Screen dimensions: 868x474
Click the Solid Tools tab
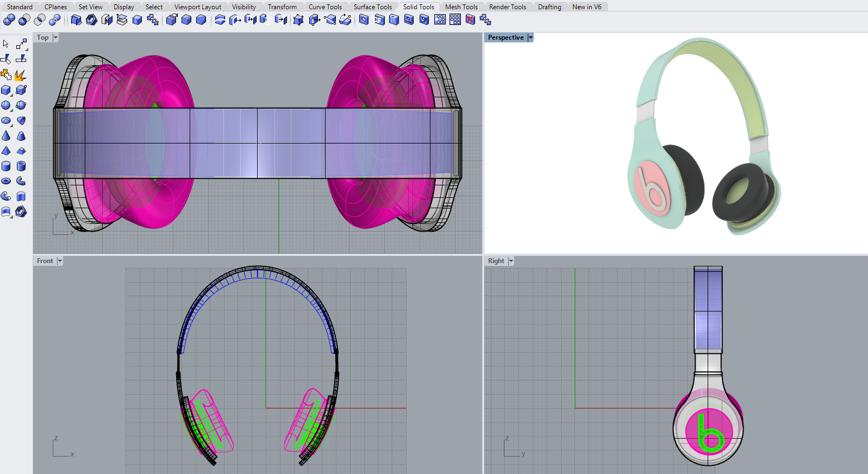point(419,7)
